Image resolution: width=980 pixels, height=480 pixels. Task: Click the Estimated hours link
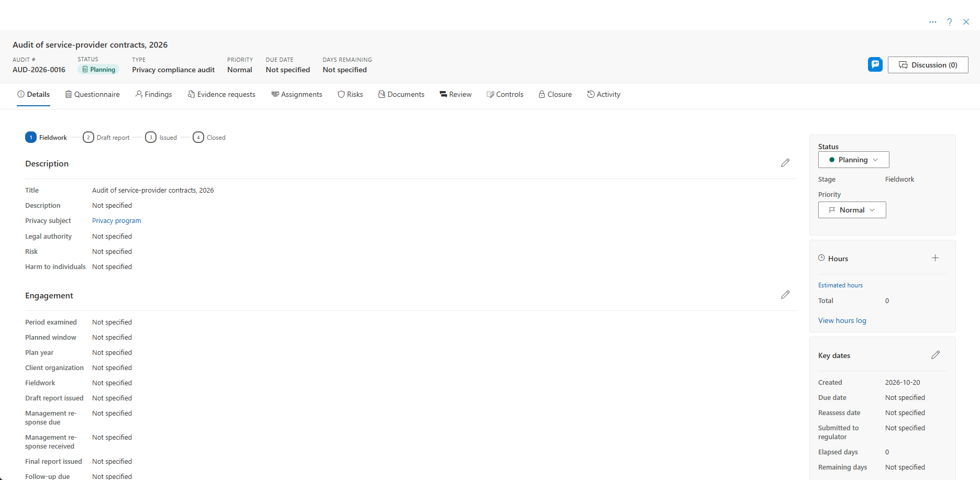point(840,285)
